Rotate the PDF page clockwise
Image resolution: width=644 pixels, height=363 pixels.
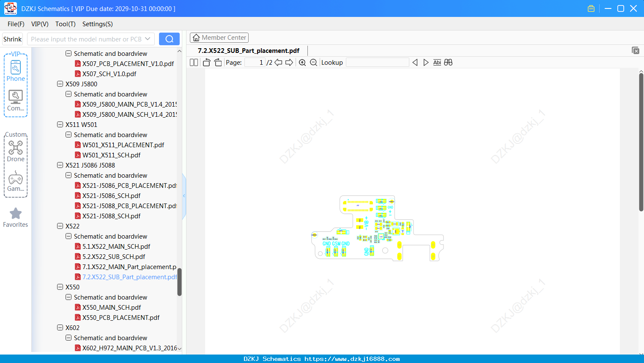tap(218, 63)
